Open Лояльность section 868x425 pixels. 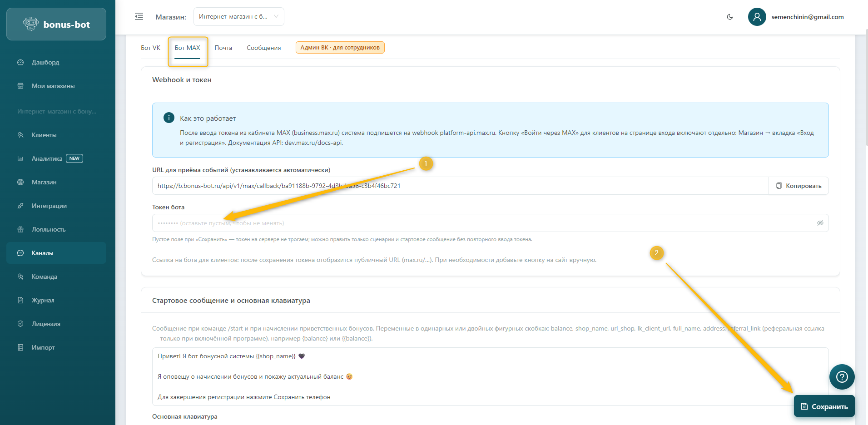pos(49,229)
